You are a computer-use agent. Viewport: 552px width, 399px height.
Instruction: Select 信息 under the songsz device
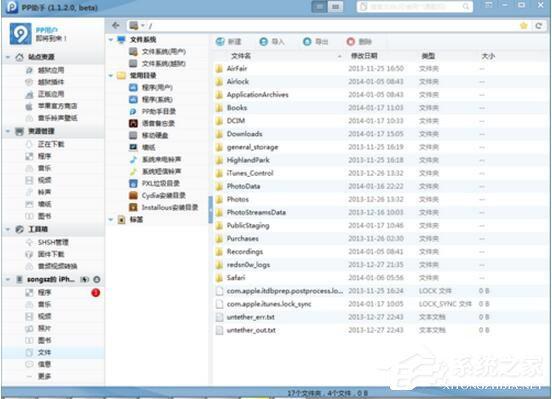[x=44, y=364]
